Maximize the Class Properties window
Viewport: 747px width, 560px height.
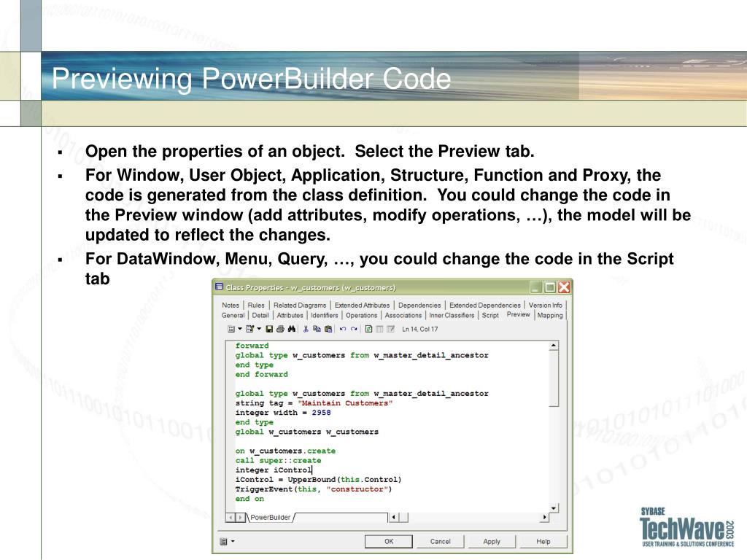coord(550,287)
